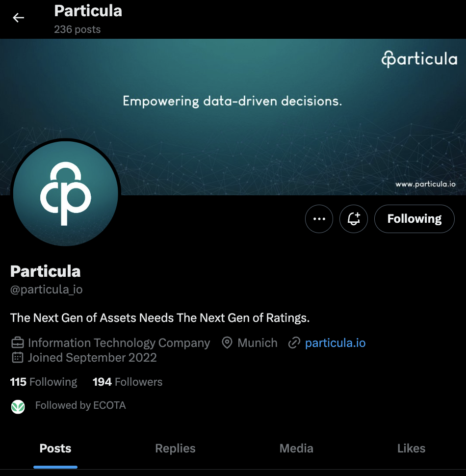The height and width of the screenshot is (476, 466).
Task: Open the Particula round profile picture
Action: (66, 193)
